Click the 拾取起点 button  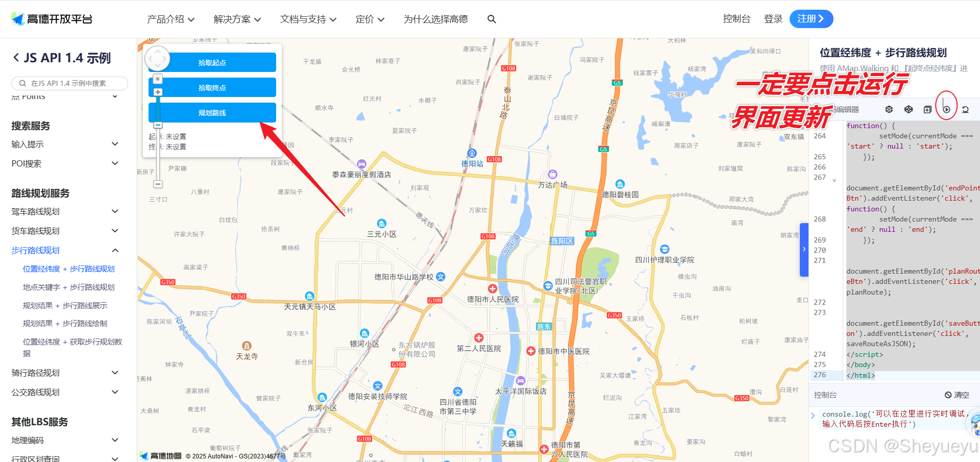click(212, 63)
